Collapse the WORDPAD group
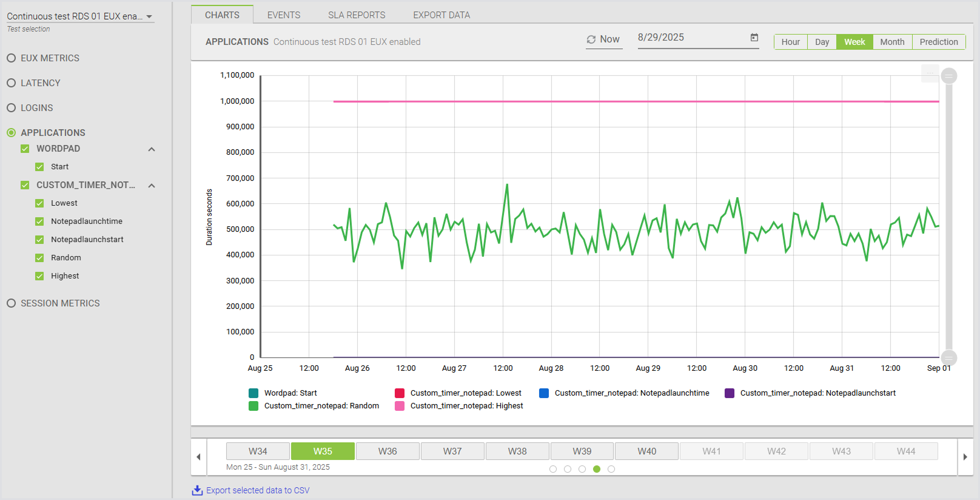The height and width of the screenshot is (500, 980). [x=152, y=149]
